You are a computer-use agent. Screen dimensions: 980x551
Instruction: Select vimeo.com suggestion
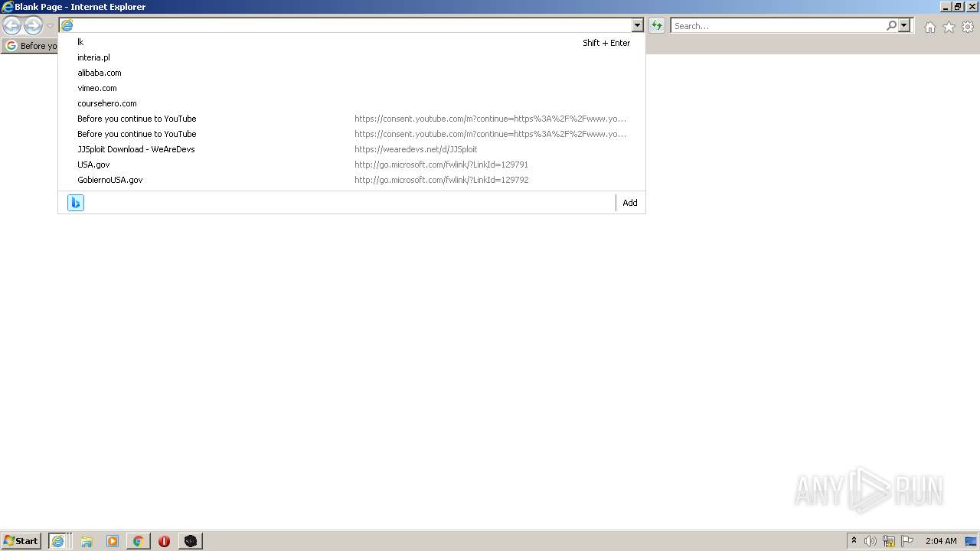[351, 88]
